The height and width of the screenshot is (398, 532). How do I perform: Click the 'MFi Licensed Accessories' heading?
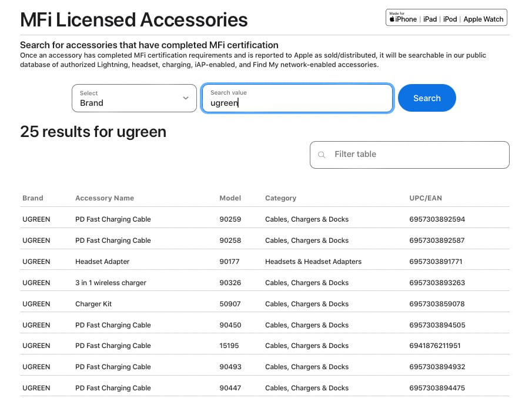[134, 19]
